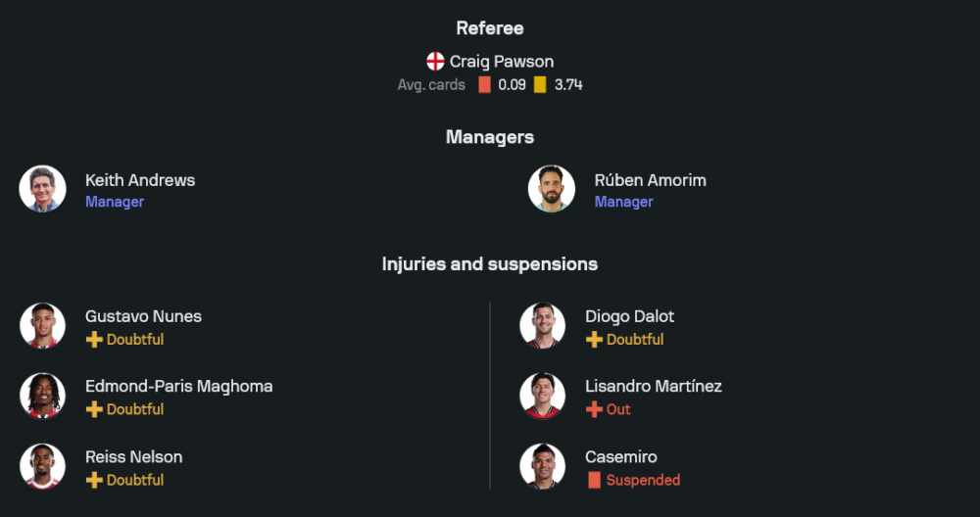Open referee Craig Pawson's profile
980x517 pixels.
pyautogui.click(x=501, y=61)
